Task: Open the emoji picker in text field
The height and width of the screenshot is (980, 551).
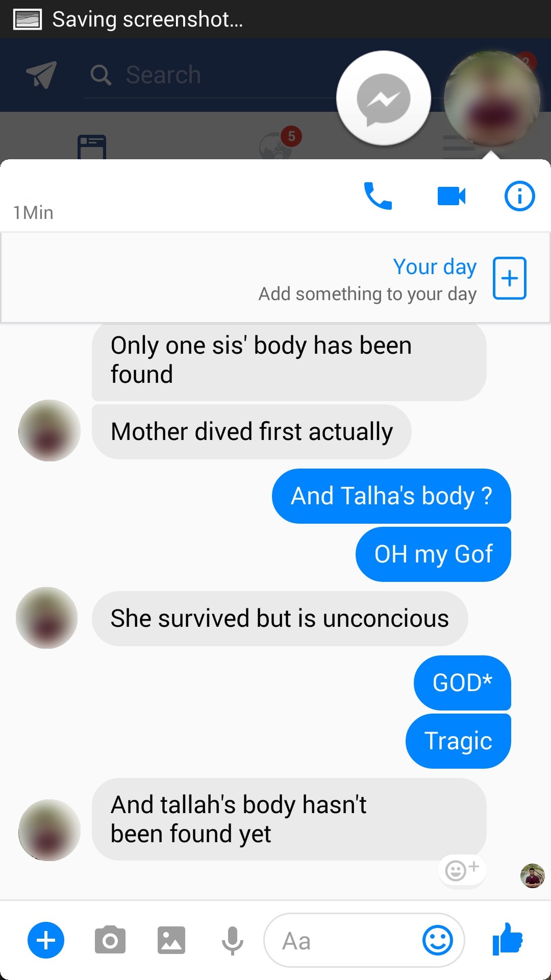Action: point(438,940)
